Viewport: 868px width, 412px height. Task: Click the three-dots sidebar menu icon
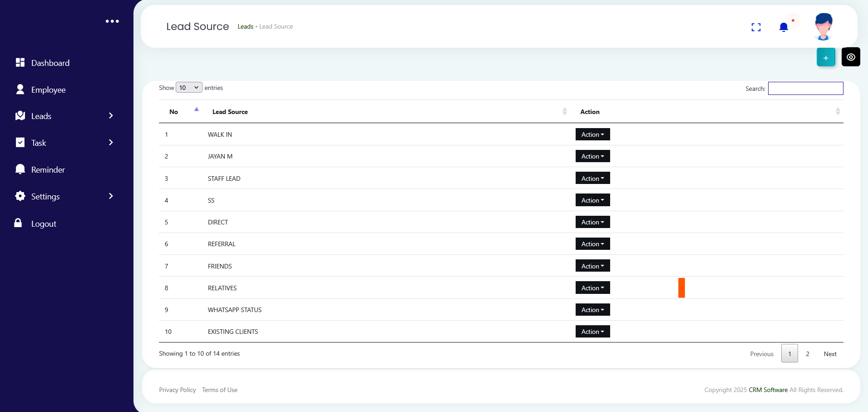pos(112,21)
